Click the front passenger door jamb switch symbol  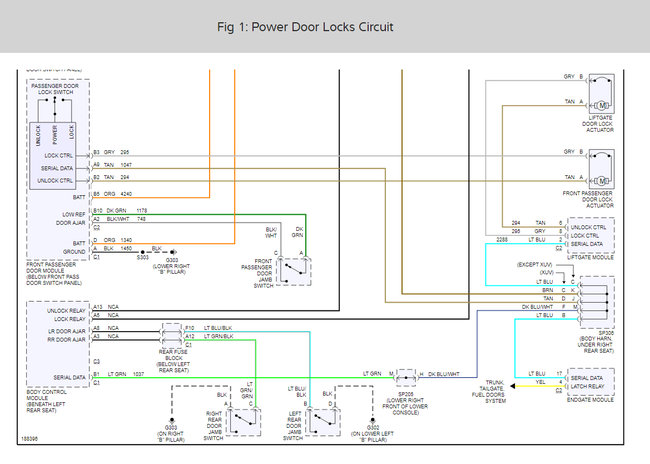click(293, 272)
